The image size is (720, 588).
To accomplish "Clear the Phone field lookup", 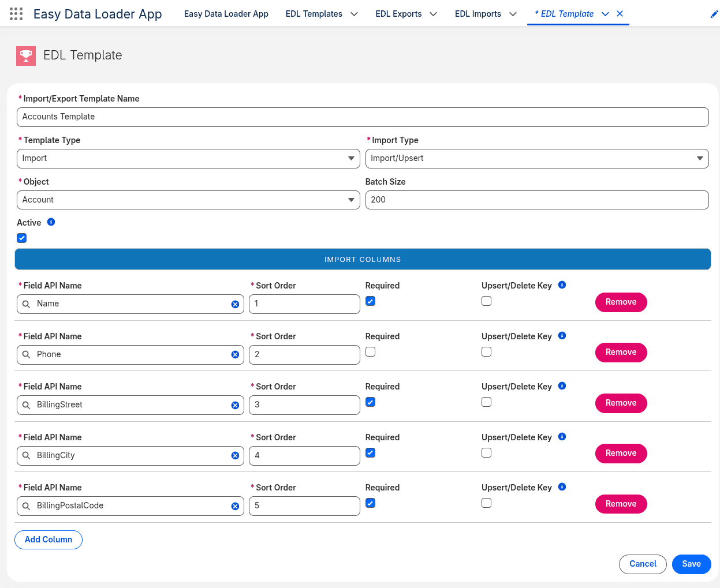I will click(x=235, y=355).
